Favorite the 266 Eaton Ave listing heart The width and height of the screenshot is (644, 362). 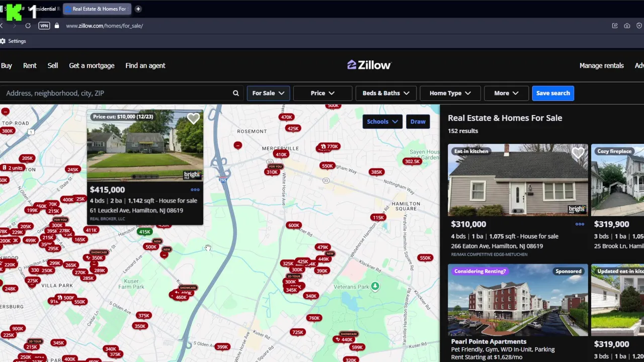578,153
